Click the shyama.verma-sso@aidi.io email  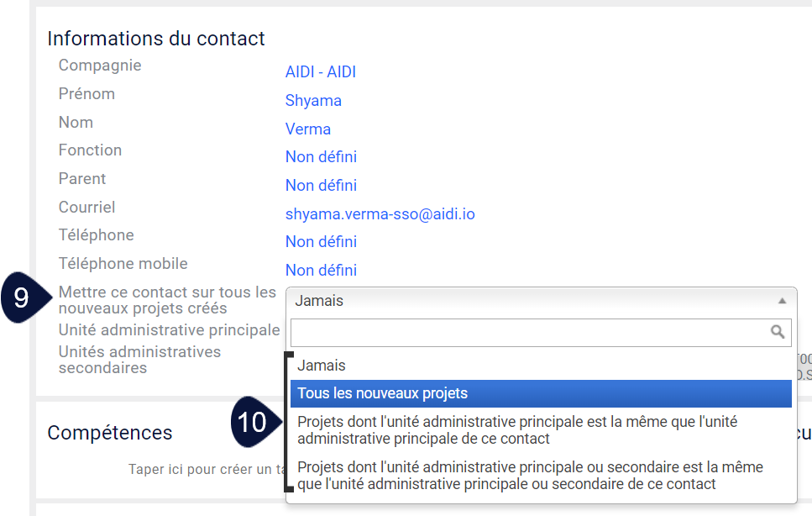tap(380, 214)
